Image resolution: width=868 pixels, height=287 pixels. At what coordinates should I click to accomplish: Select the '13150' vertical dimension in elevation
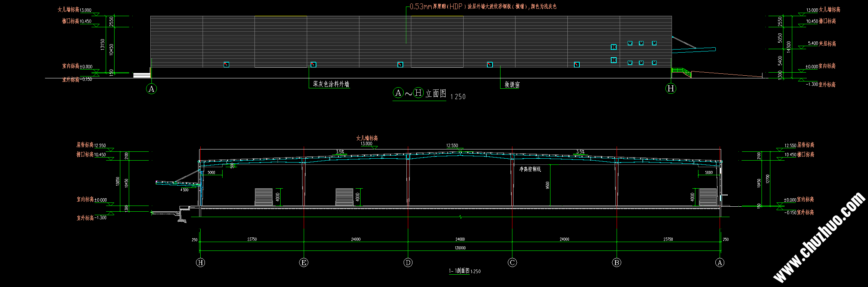click(x=102, y=45)
